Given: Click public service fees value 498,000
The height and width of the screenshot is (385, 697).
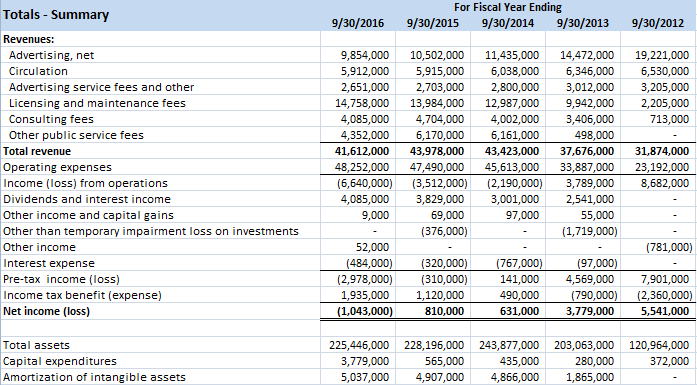Looking at the screenshot, I should (594, 135).
